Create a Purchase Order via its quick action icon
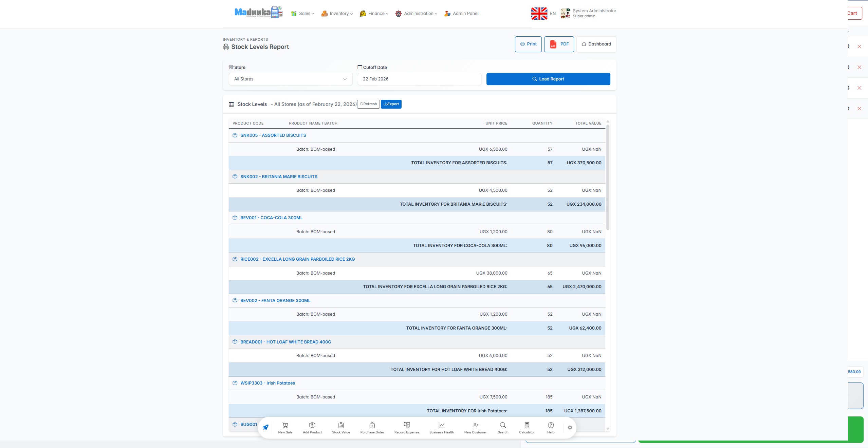The width and height of the screenshot is (868, 448). [372, 427]
